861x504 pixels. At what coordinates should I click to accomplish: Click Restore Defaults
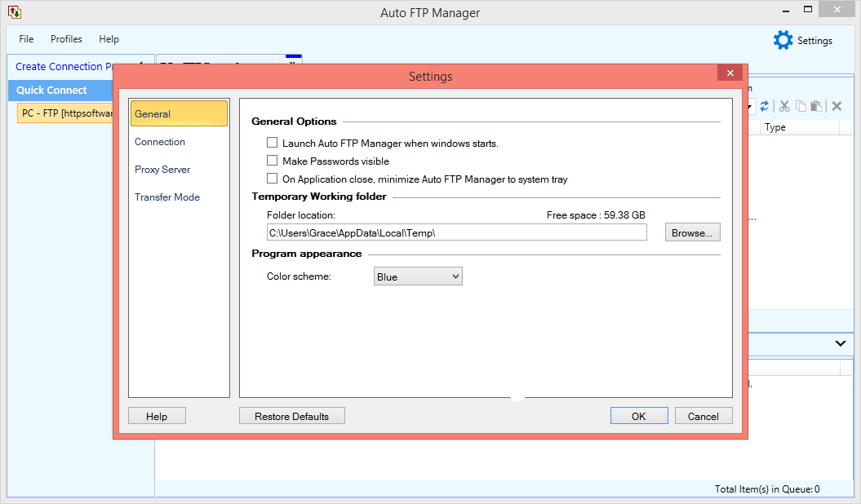[x=291, y=415]
